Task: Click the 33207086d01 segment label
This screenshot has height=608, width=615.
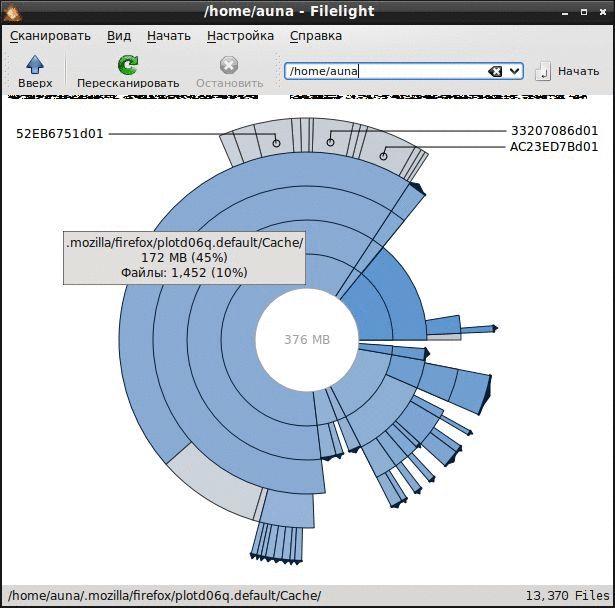Action: coord(555,131)
